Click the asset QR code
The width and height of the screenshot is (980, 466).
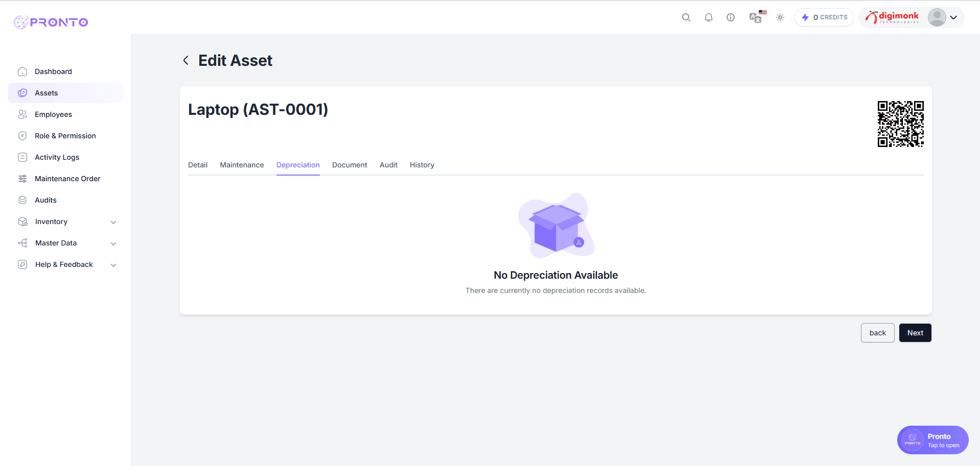click(900, 124)
